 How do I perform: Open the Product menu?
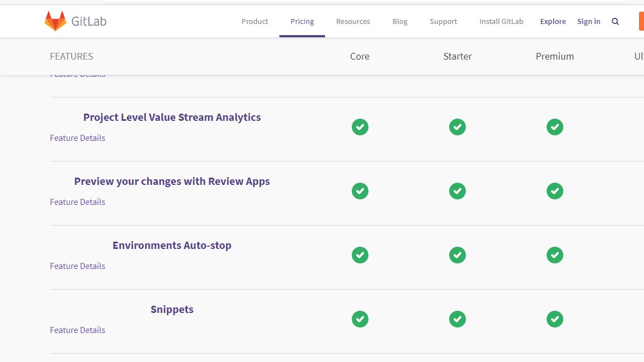pyautogui.click(x=254, y=21)
